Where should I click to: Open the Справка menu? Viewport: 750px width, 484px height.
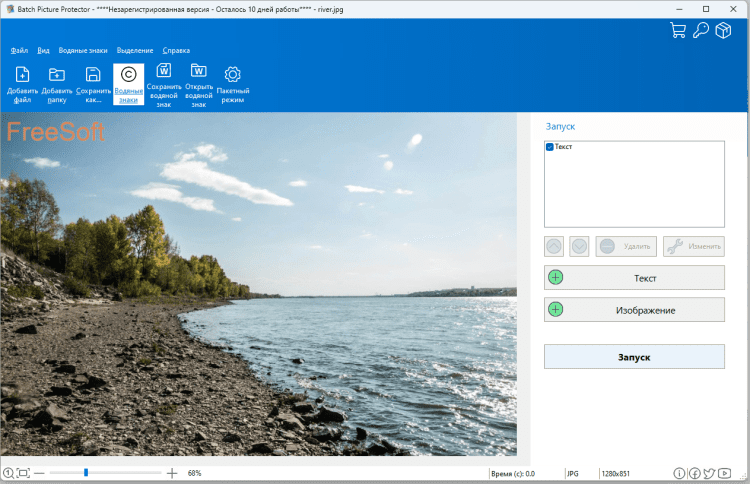click(x=176, y=50)
